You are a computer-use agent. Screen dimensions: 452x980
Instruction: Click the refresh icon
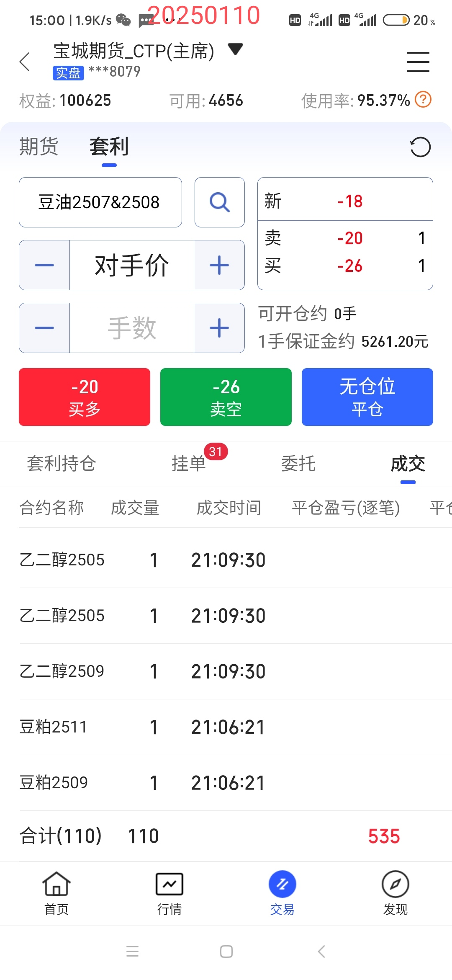(x=420, y=147)
